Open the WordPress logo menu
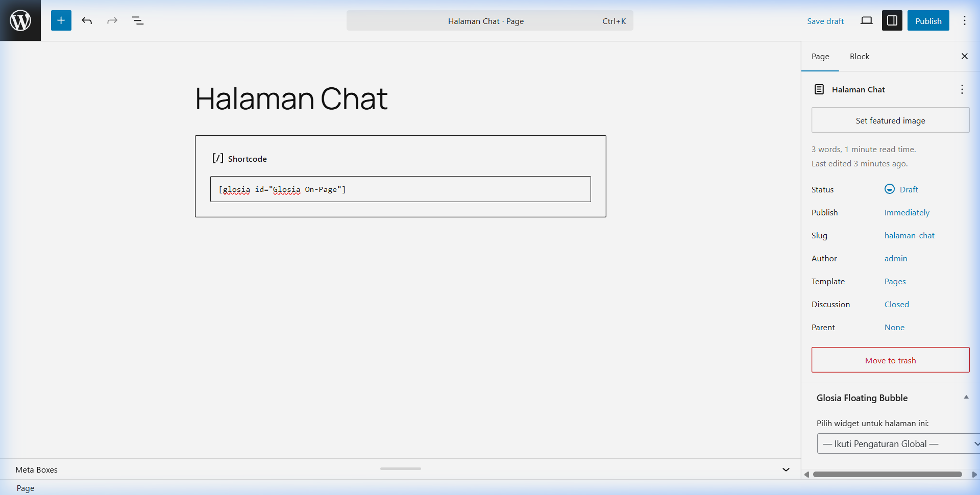Screen dimensions: 980x495 point(20,20)
